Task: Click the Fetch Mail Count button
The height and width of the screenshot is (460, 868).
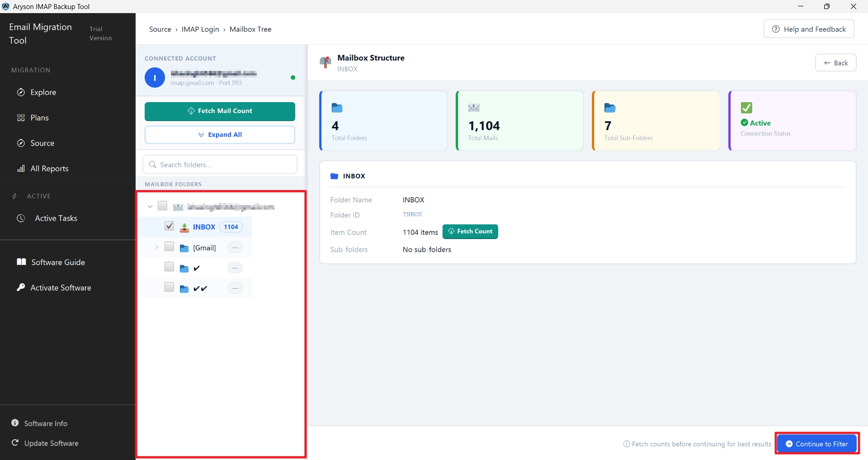Action: coord(220,111)
